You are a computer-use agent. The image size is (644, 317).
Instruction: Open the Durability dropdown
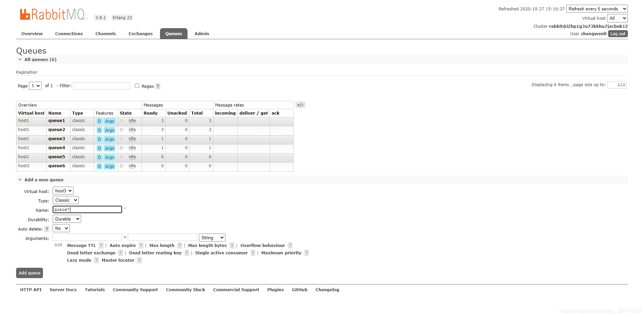point(67,219)
